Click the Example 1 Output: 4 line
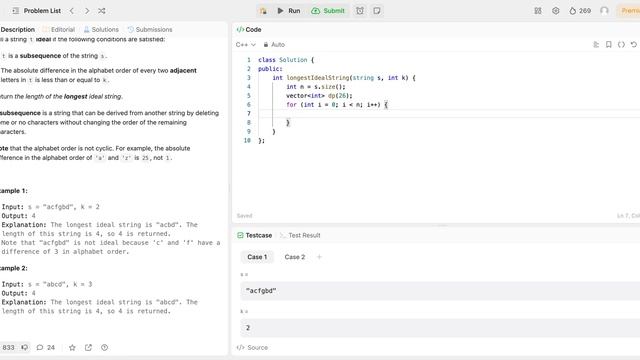Screen dimensions: 640x360 click(x=19, y=216)
